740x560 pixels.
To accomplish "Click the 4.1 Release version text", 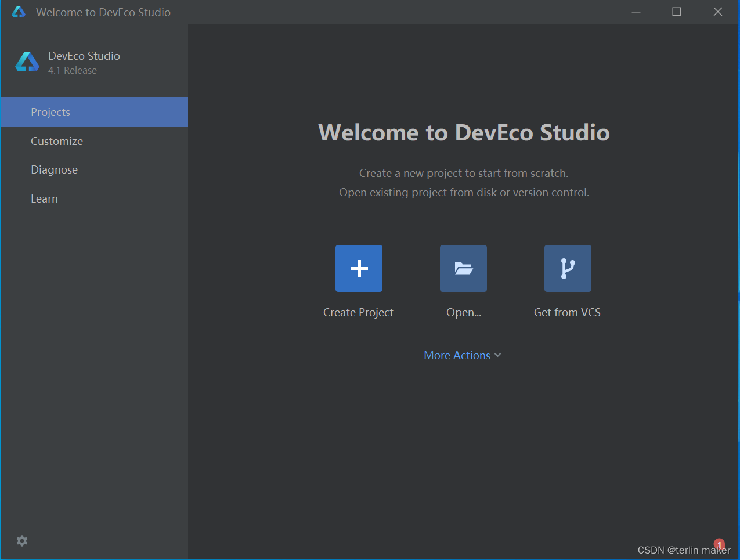I will point(73,70).
